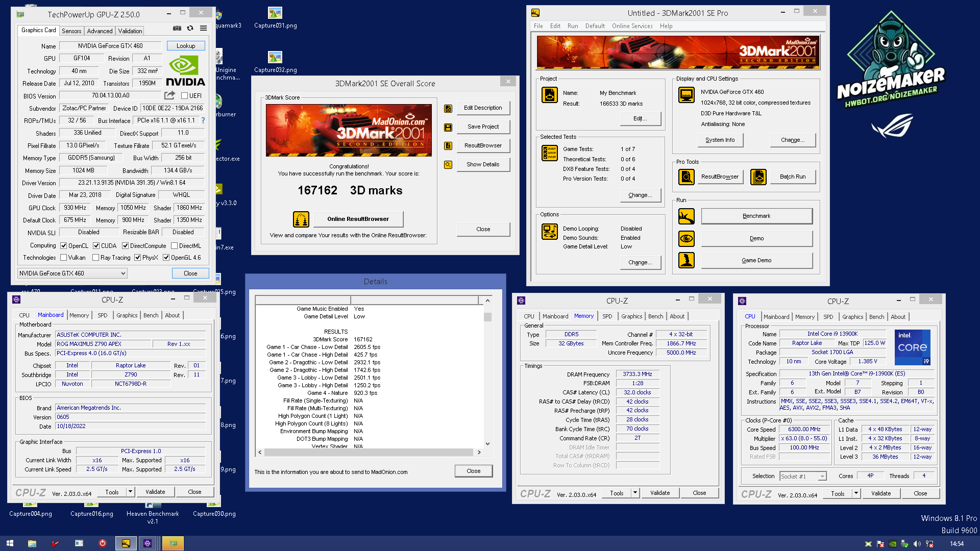This screenshot has height=551, width=980.
Task: Click the CPU-Z taskbar icon
Action: (148, 543)
